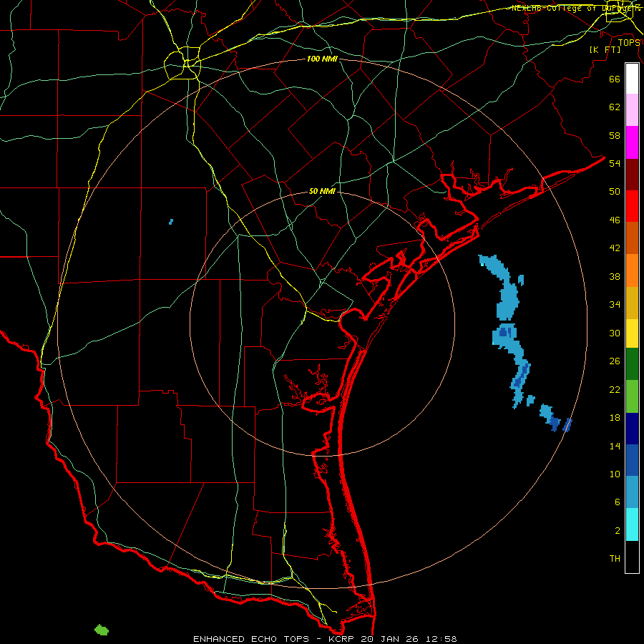644x644 pixels.
Task: Click the "62" legend value
Action: (615, 107)
